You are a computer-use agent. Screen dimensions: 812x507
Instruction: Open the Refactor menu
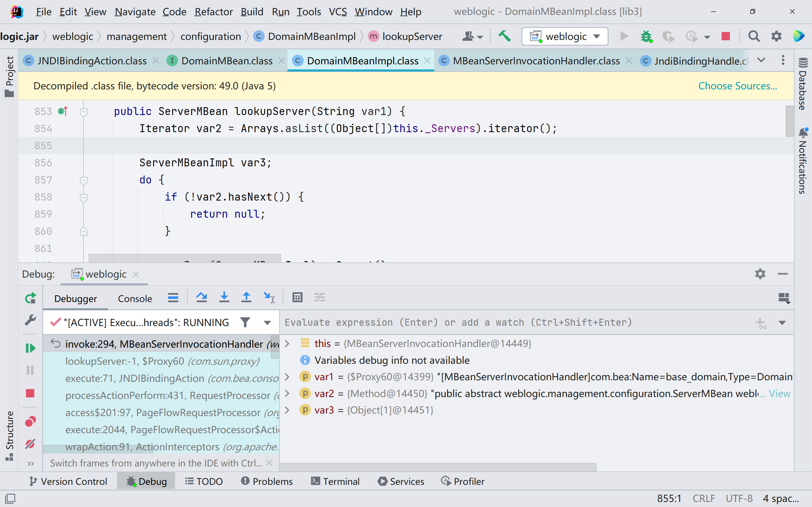tap(214, 11)
